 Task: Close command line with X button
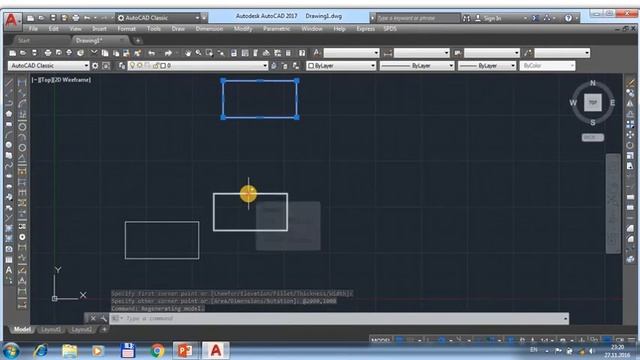(x=93, y=318)
